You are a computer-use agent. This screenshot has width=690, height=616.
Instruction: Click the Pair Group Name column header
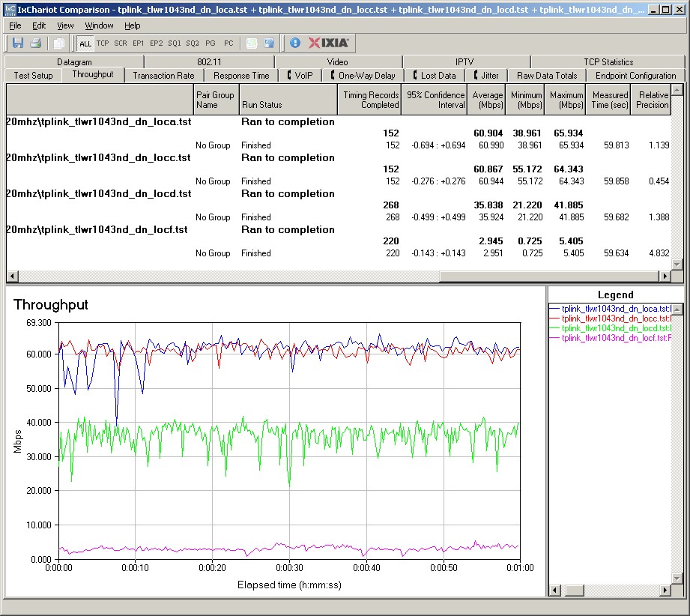tap(216, 100)
